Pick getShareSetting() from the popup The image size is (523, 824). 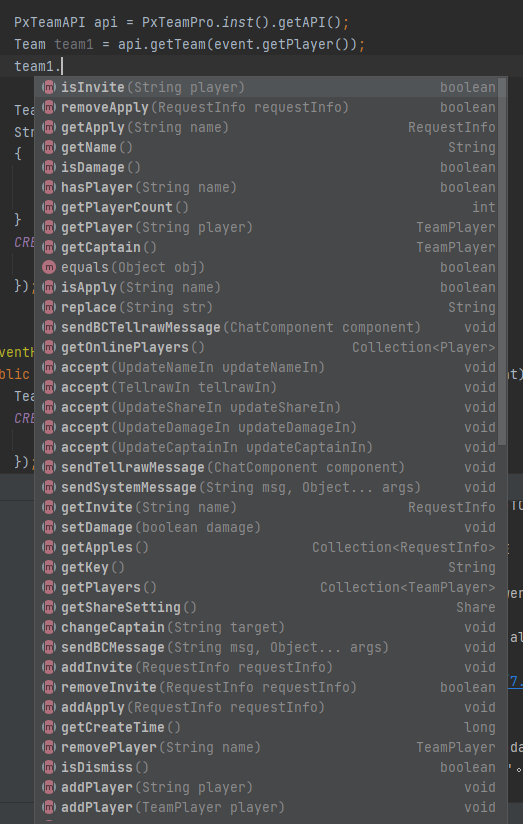pos(268,607)
